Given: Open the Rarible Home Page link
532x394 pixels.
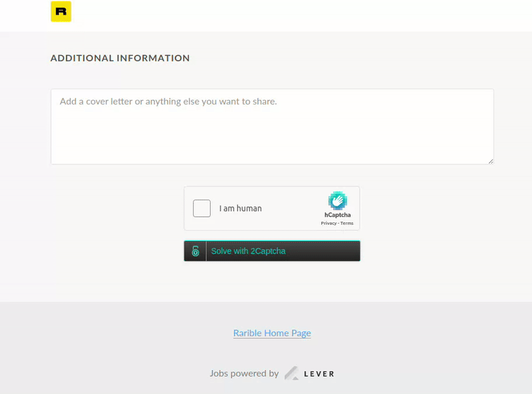Looking at the screenshot, I should click(x=272, y=333).
